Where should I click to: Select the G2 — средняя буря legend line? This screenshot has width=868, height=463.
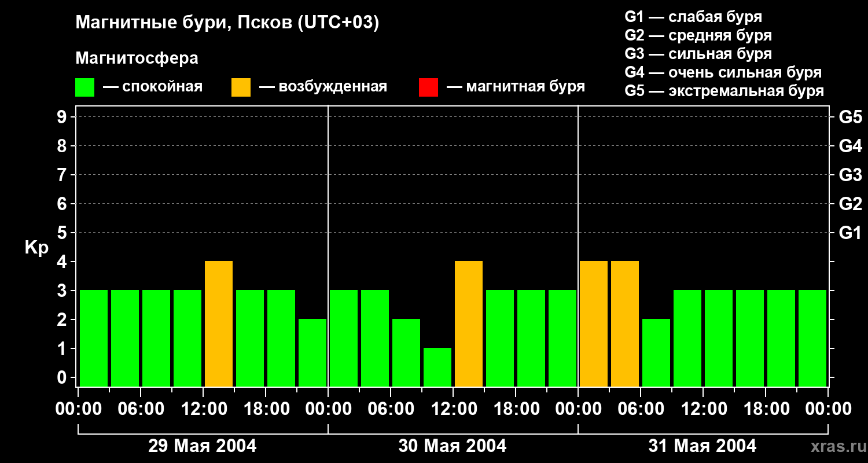pos(698,35)
